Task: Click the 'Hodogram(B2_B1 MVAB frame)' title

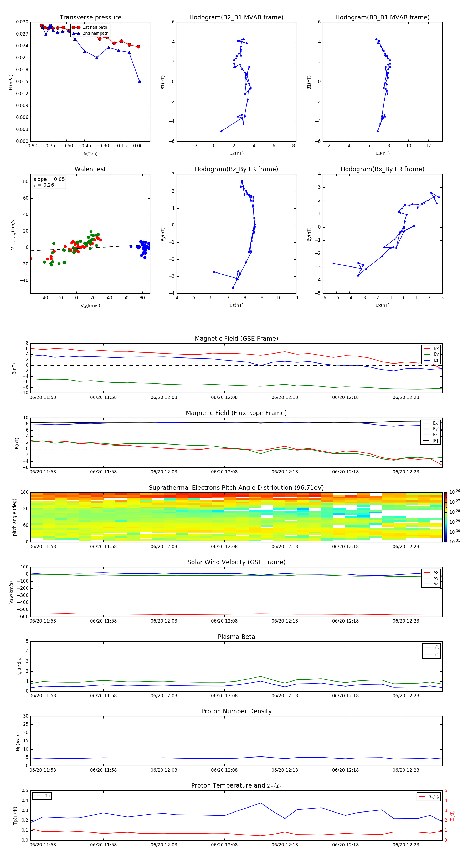Action: 236,17
